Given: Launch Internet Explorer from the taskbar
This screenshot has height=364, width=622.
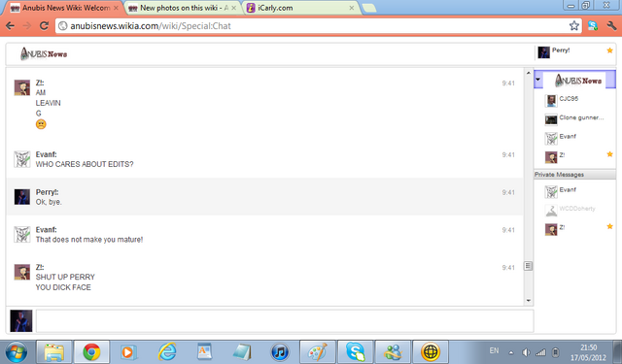Looking at the screenshot, I should coord(167,351).
